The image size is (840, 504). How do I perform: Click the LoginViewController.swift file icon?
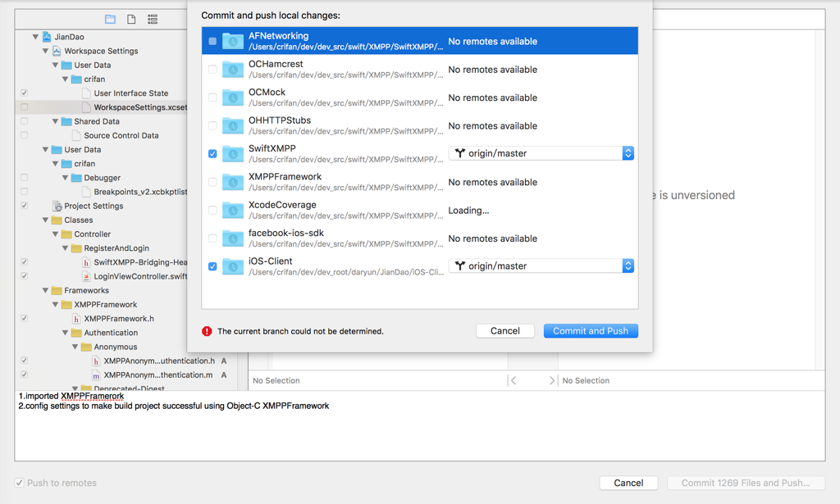point(86,276)
